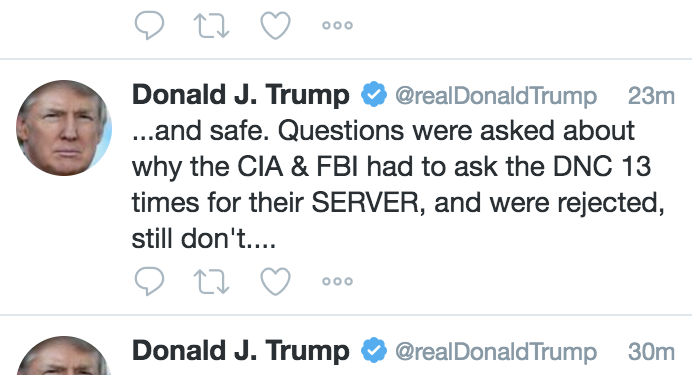
Task: Click the retweet arrows in the topmost action row
Action: click(211, 25)
